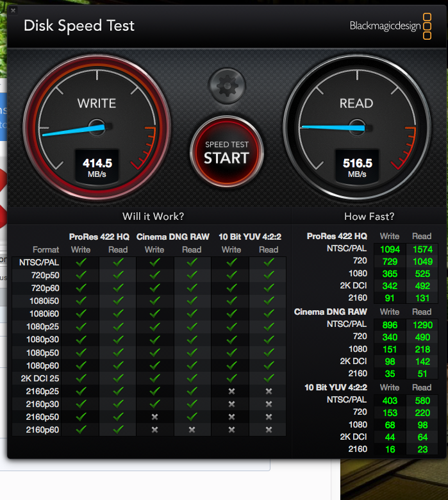This screenshot has height=500, width=448.
Task: Click the Cinema DNG NTSC/PAL read value 1290
Action: click(x=422, y=325)
